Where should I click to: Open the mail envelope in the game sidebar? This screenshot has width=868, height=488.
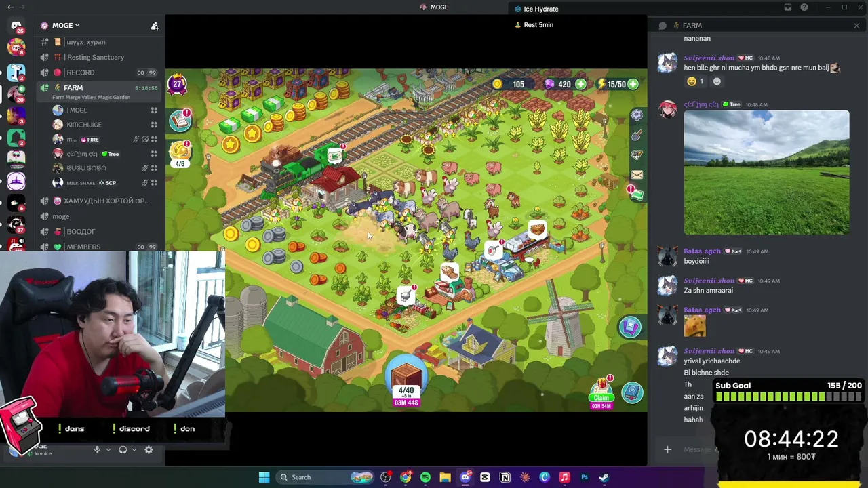click(637, 175)
